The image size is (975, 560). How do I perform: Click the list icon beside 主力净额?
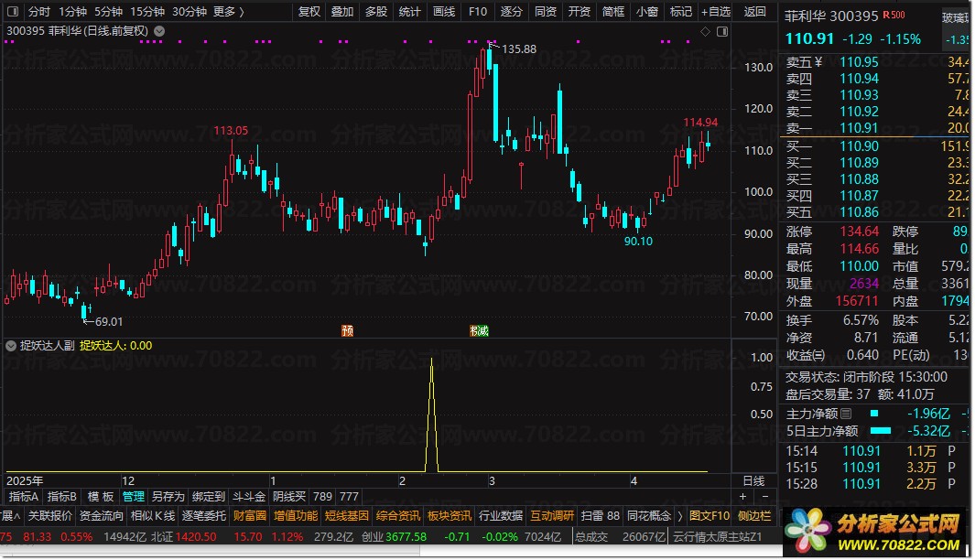point(846,414)
